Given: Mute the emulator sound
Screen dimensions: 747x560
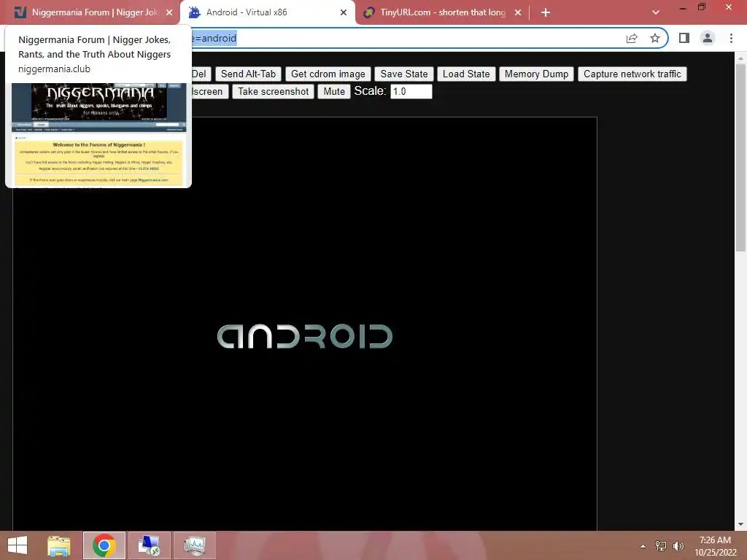Looking at the screenshot, I should pos(334,91).
